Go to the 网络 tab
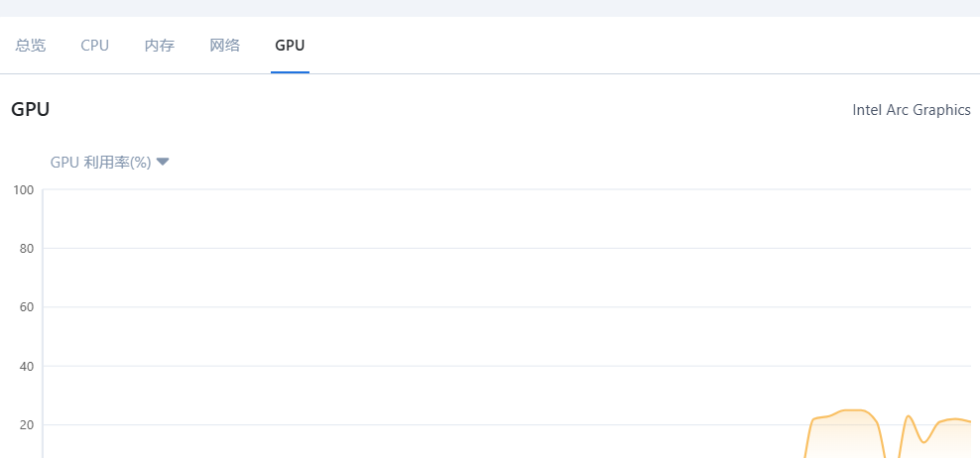This screenshot has width=980, height=458. click(225, 46)
